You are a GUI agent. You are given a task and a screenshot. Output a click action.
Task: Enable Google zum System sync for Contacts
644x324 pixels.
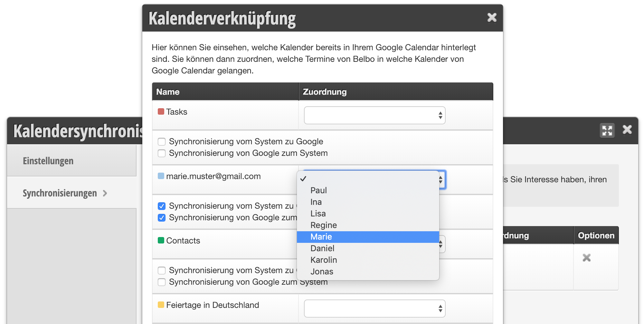pyautogui.click(x=162, y=282)
